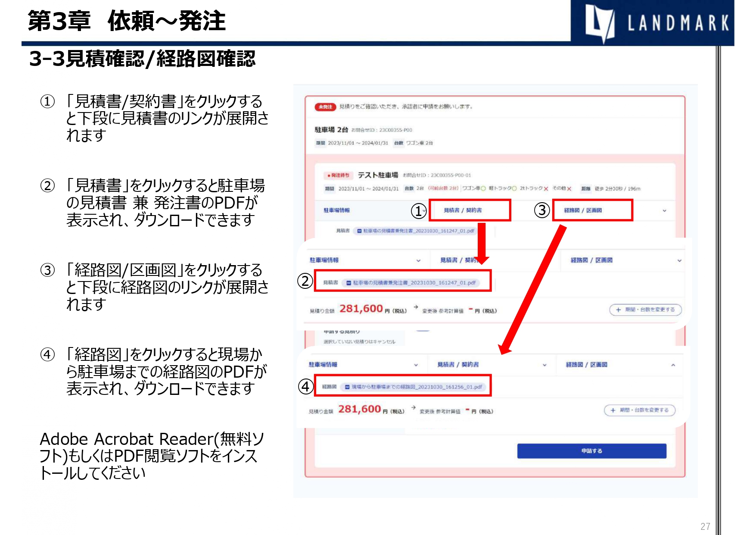
Task: Click the green circle icon beside ワゴン車
Action: pyautogui.click(x=483, y=188)
